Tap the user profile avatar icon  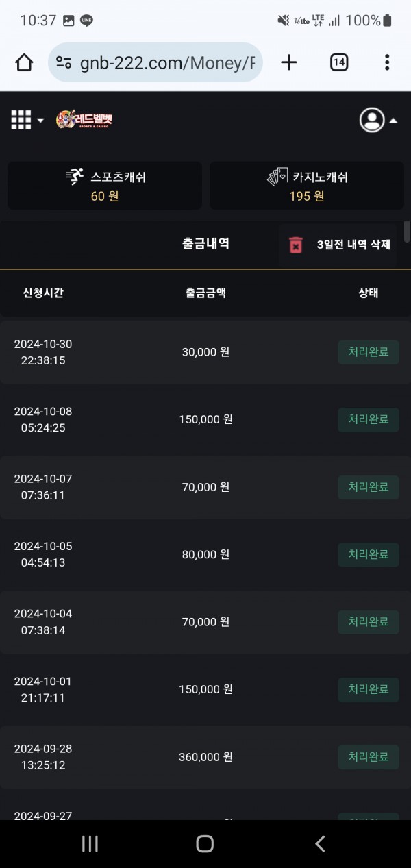(372, 120)
